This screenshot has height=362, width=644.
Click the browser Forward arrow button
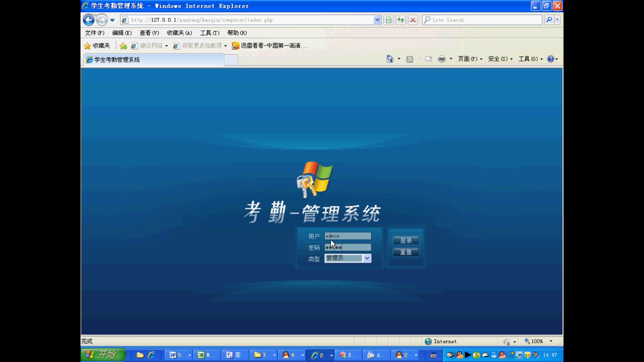(x=102, y=20)
